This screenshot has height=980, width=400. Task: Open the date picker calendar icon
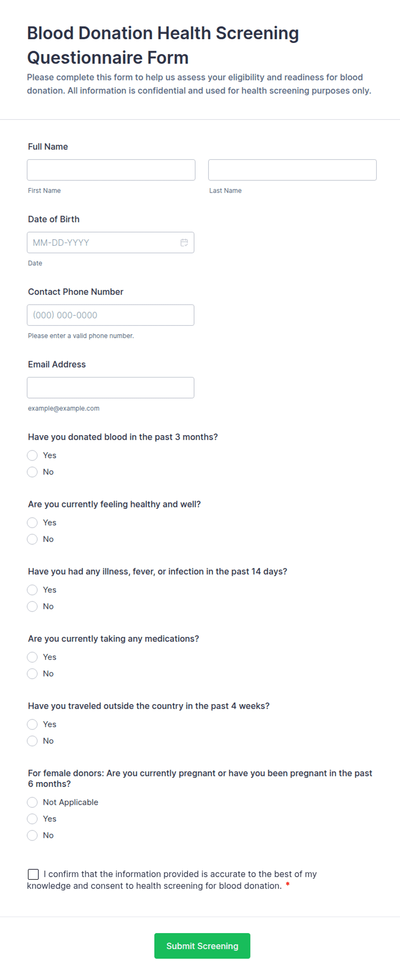tap(184, 242)
